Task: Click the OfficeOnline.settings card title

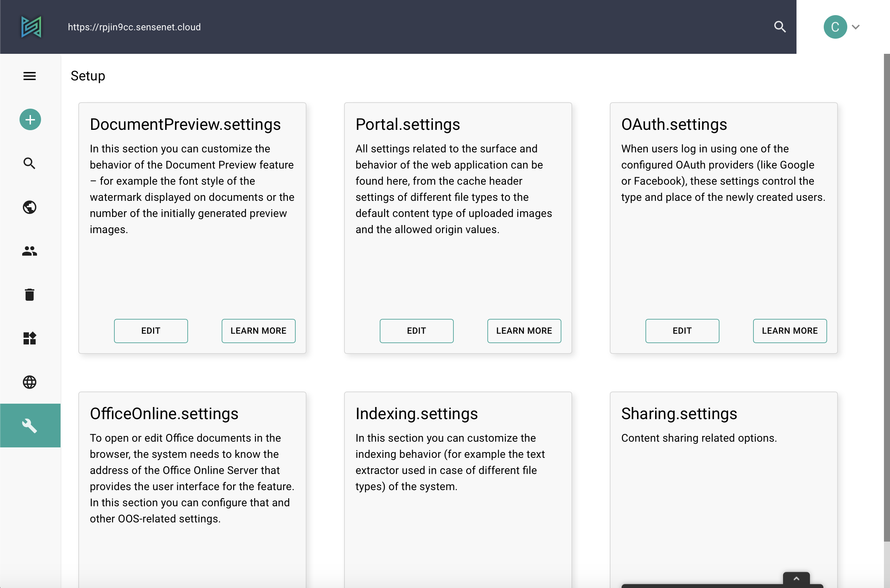Action: pyautogui.click(x=164, y=414)
